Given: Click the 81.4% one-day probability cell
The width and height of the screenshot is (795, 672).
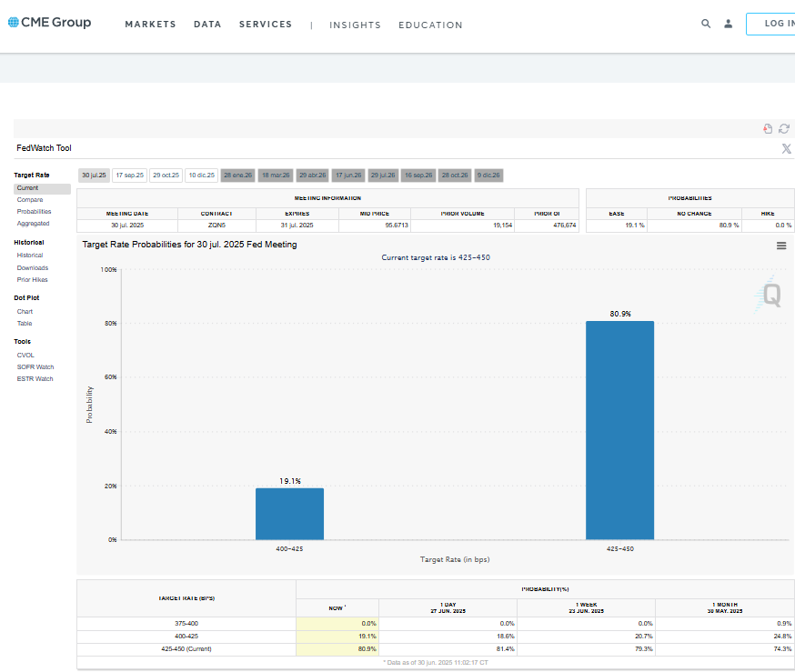Looking at the screenshot, I should 448,649.
